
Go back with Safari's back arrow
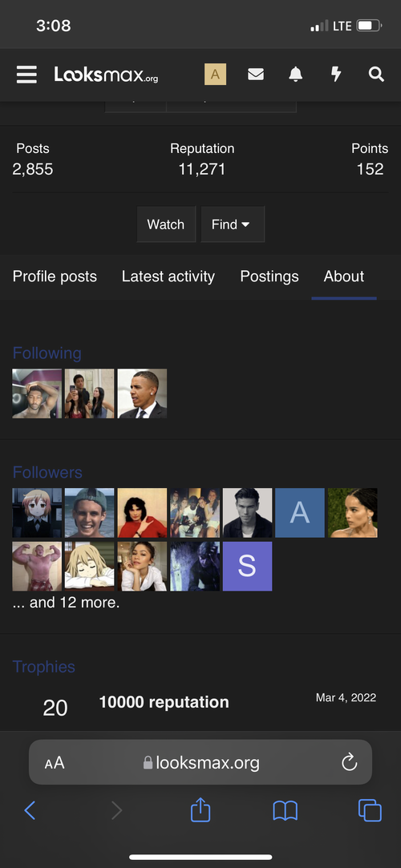click(30, 810)
